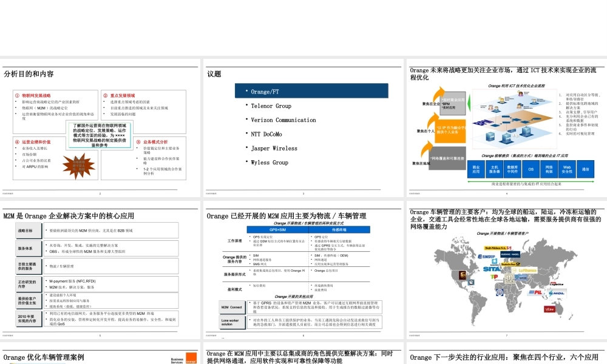
Task: Click the NOL logo on map
Action: point(557,293)
